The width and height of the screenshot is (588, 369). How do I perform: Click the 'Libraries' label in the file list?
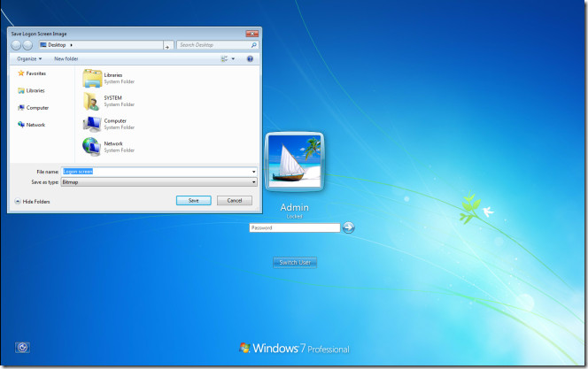(113, 75)
